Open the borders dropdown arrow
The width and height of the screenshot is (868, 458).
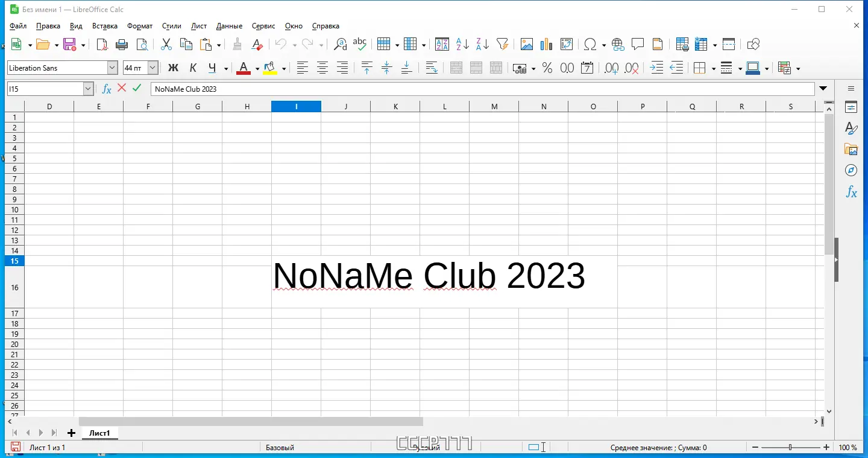pyautogui.click(x=714, y=69)
